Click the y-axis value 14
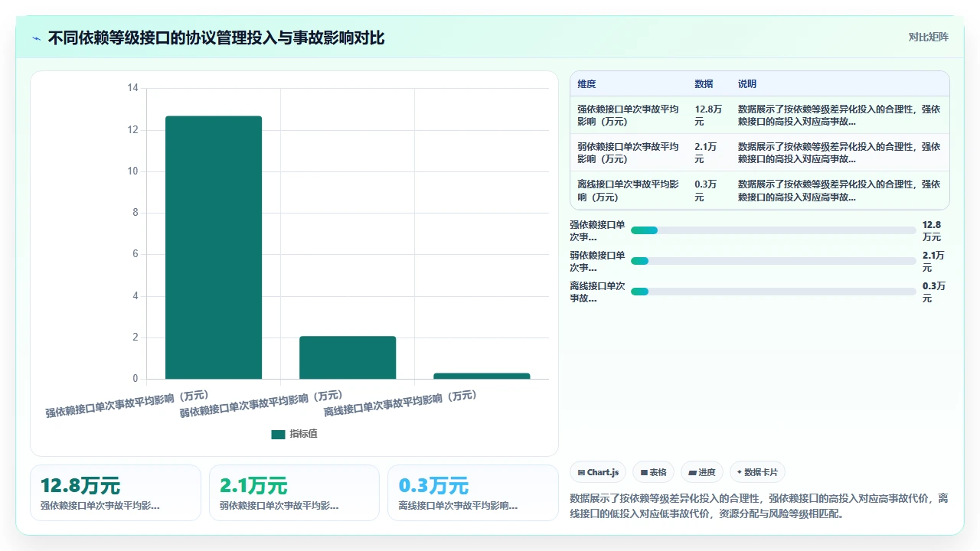The width and height of the screenshot is (980, 551). pos(132,89)
